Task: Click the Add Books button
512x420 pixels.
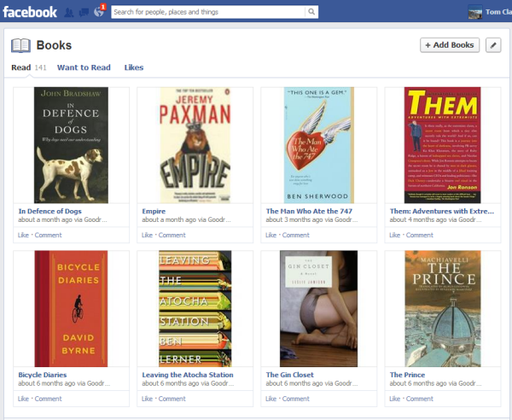Action: point(450,45)
